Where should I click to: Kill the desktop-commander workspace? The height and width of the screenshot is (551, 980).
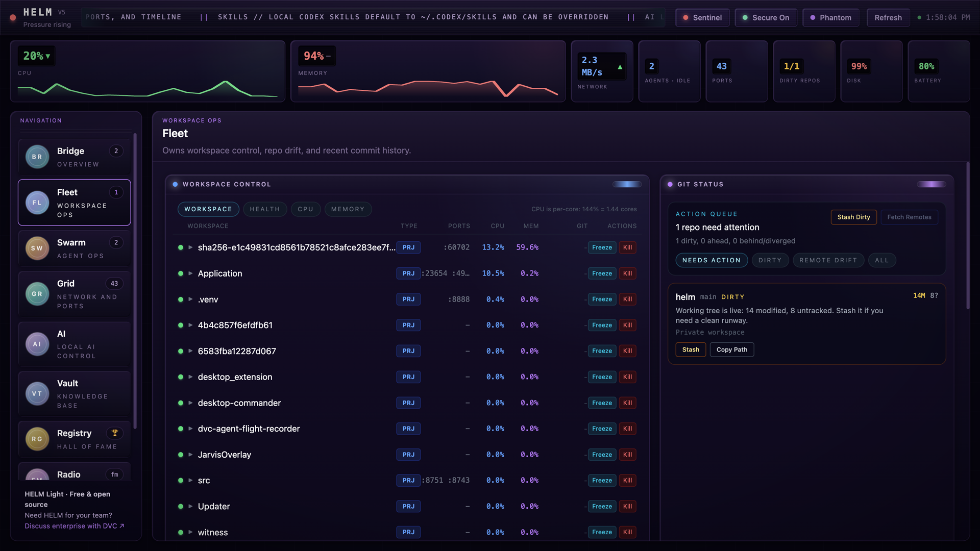click(x=627, y=403)
